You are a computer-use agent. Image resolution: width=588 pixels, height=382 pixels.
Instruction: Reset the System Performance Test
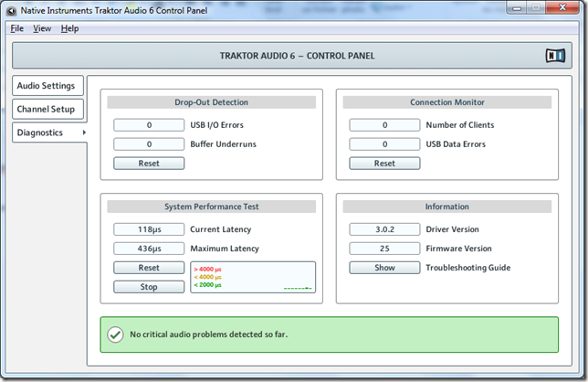click(149, 268)
